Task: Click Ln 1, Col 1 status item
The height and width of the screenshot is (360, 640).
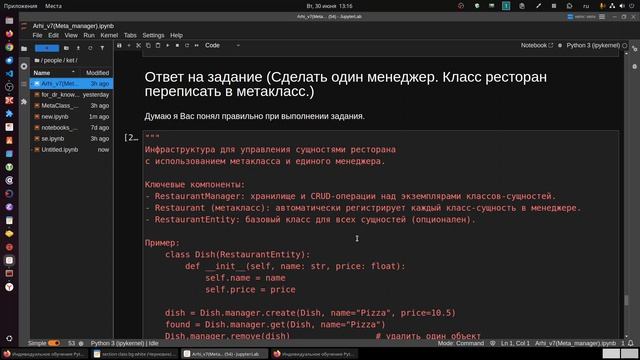Action: pyautogui.click(x=515, y=343)
